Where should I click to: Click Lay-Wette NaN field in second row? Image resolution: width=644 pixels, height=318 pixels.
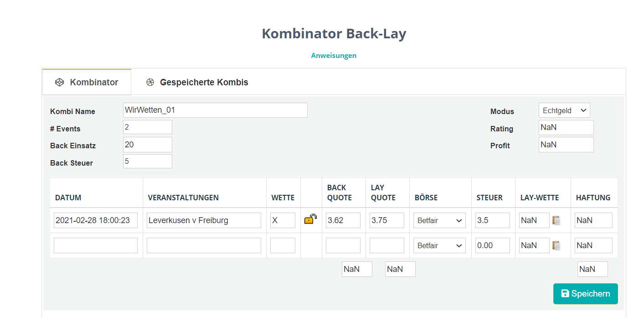(x=534, y=245)
